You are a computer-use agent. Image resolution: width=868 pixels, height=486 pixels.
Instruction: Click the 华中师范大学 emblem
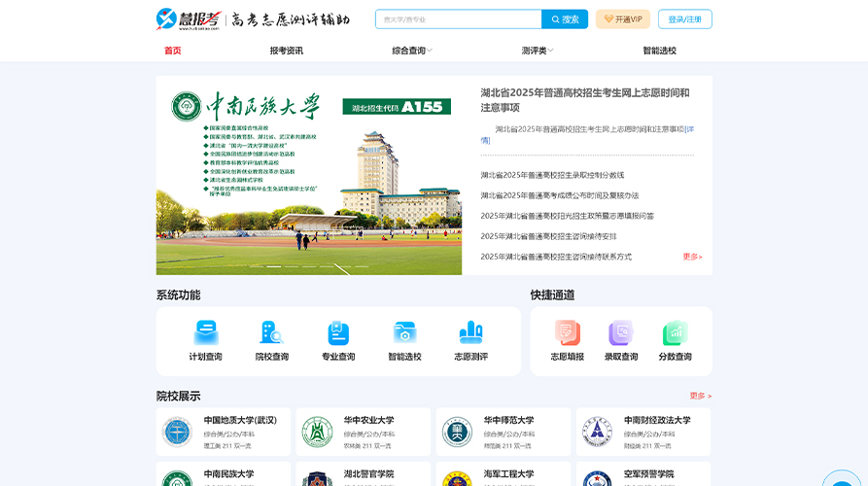457,432
